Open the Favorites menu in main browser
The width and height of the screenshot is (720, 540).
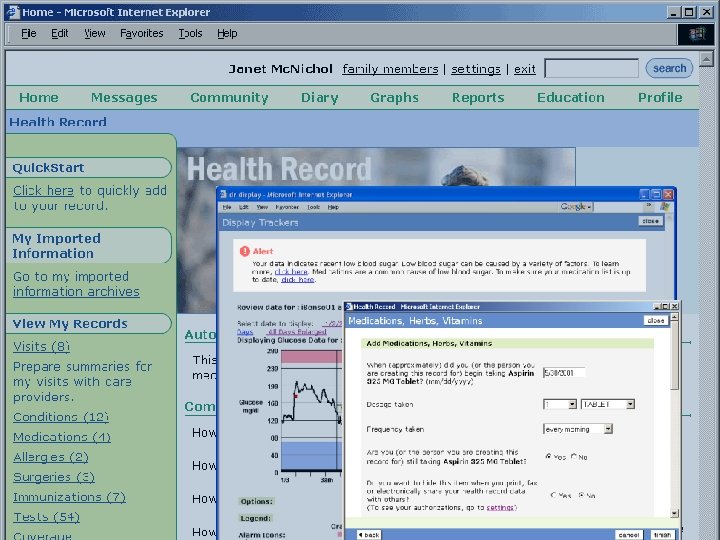[x=141, y=34]
